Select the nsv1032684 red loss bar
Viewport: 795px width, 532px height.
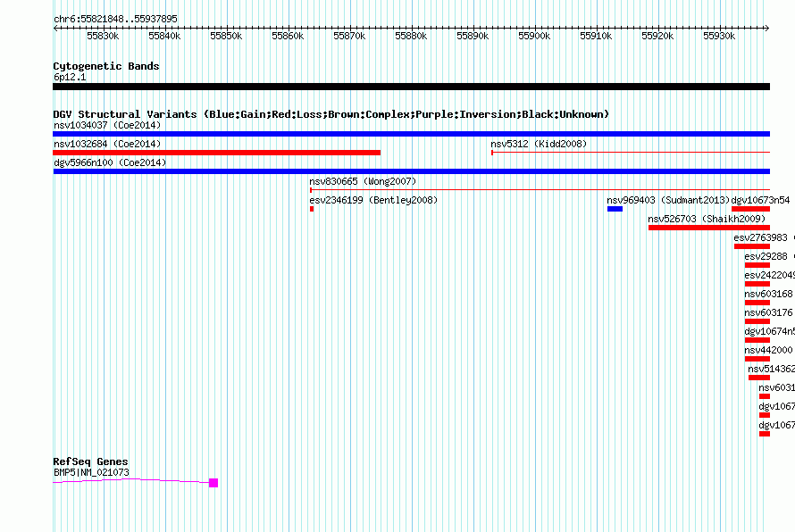[216, 153]
